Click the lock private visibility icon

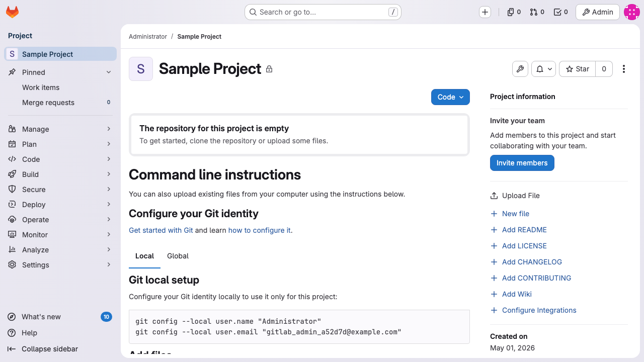coord(269,69)
